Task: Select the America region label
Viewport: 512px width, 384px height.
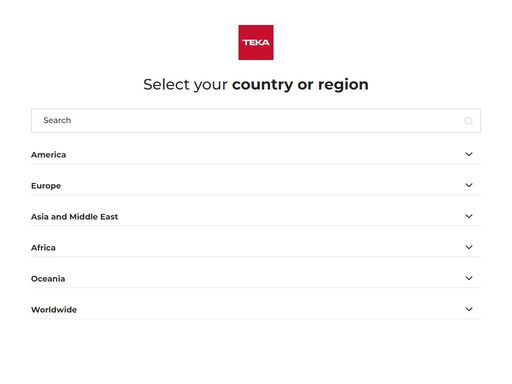Action: [x=48, y=155]
